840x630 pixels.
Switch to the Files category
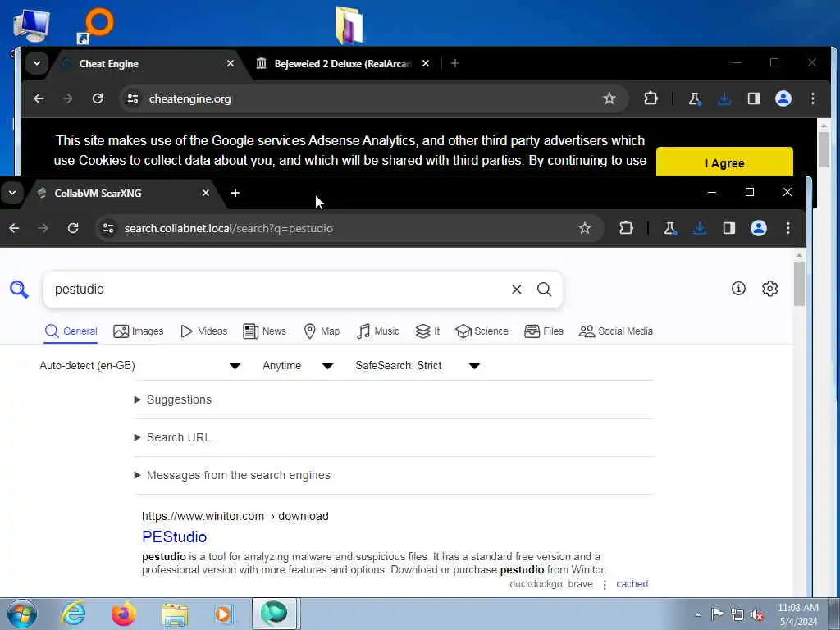tap(544, 331)
